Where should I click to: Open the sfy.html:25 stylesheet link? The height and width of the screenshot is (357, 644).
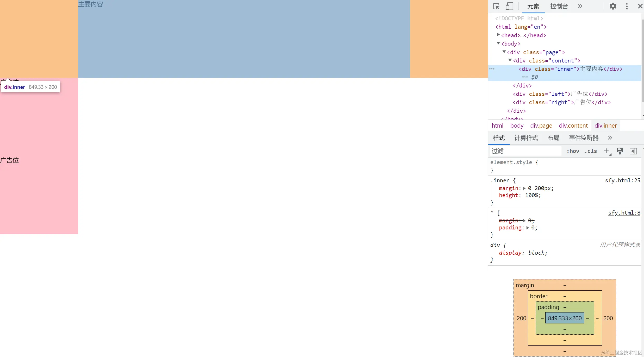point(622,180)
